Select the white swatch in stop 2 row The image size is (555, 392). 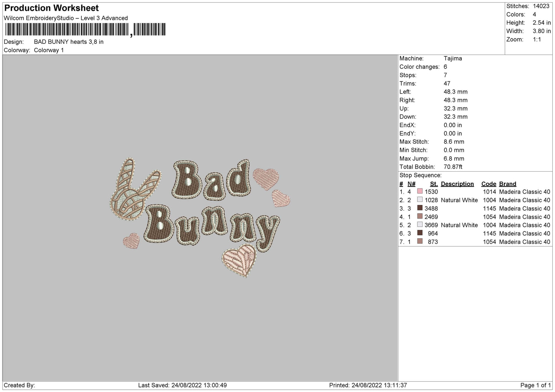point(420,200)
